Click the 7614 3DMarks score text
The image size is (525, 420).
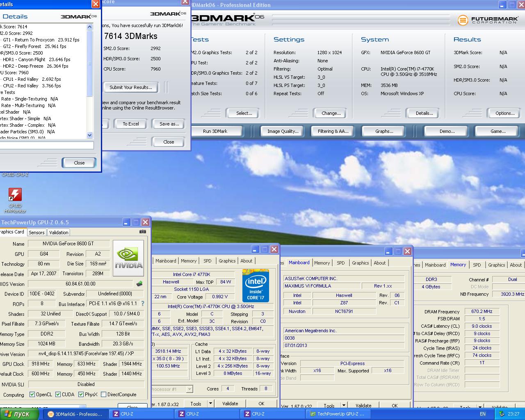coord(131,36)
